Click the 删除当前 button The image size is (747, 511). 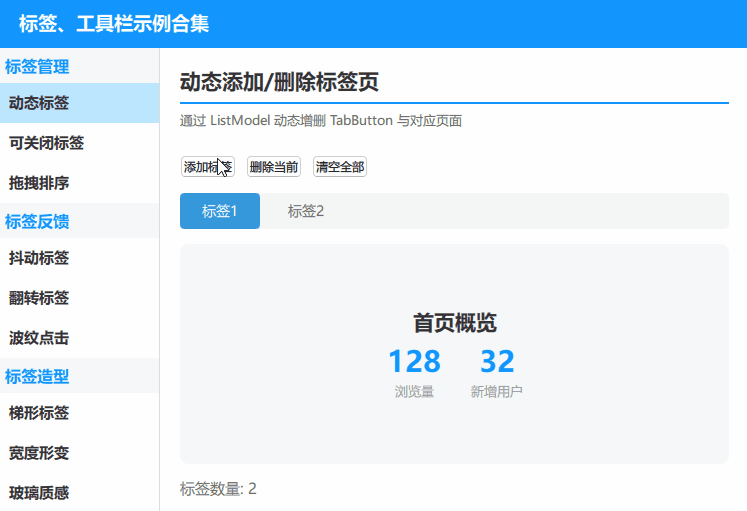point(273,167)
